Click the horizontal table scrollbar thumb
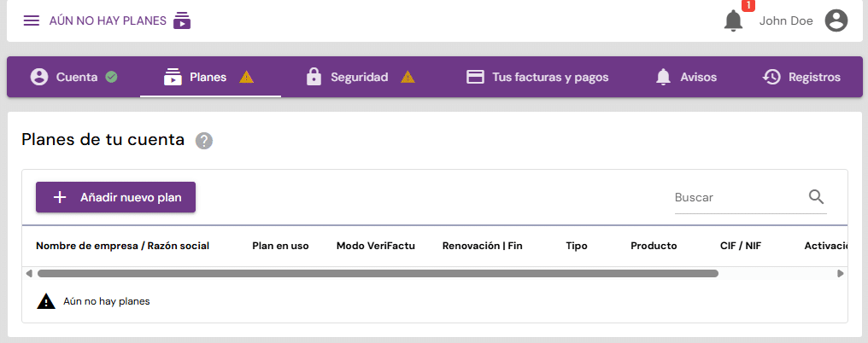Viewport: 868px width, 343px height. click(x=377, y=273)
